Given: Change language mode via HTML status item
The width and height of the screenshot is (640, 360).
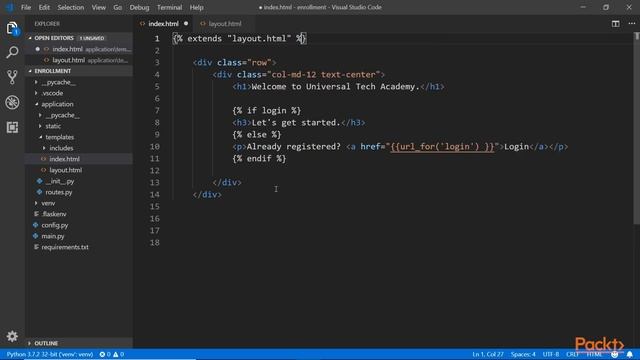Looking at the screenshot, I should 594,354.
